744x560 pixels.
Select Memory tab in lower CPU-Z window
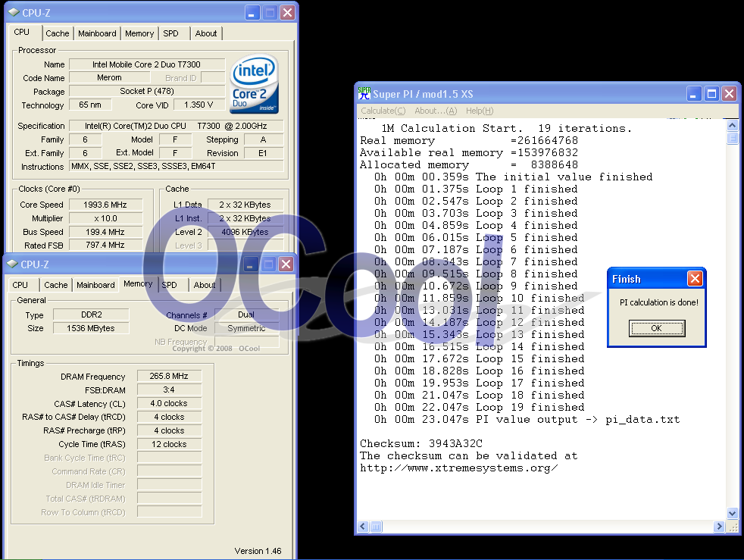point(138,283)
